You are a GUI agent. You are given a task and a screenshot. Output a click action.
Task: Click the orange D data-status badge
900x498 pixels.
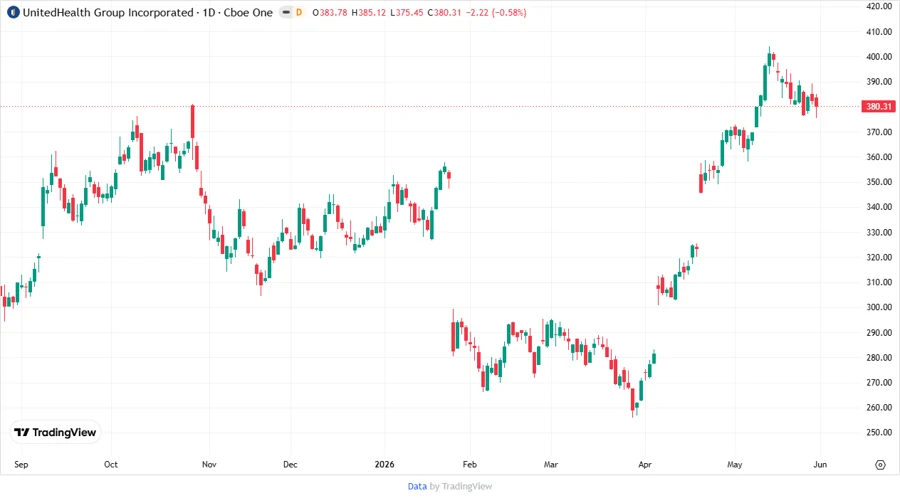tap(299, 12)
